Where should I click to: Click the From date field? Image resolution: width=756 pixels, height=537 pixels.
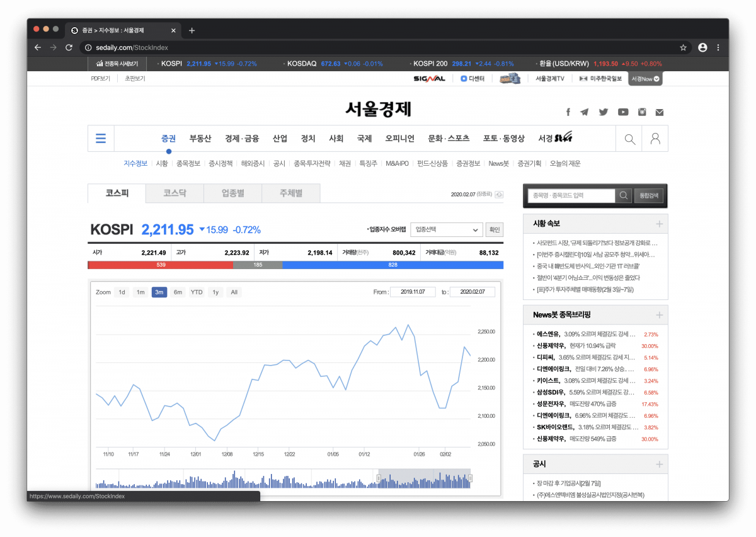pyautogui.click(x=413, y=292)
